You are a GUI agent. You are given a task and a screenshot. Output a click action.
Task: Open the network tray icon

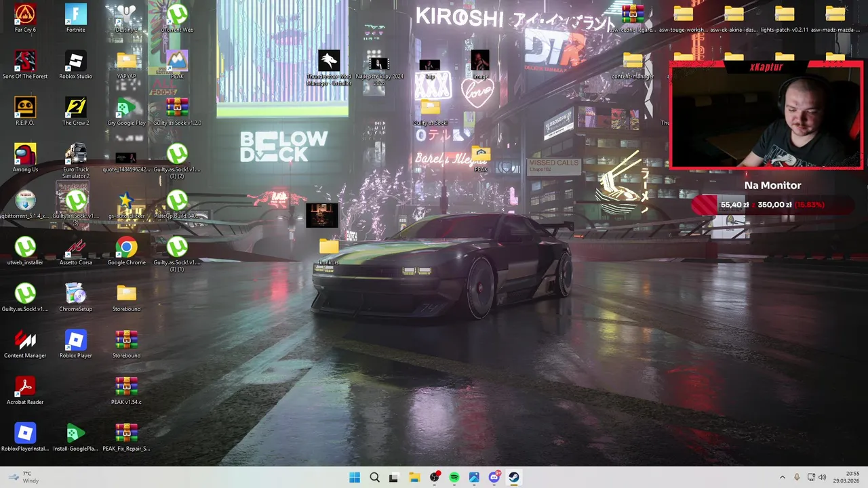(811, 477)
